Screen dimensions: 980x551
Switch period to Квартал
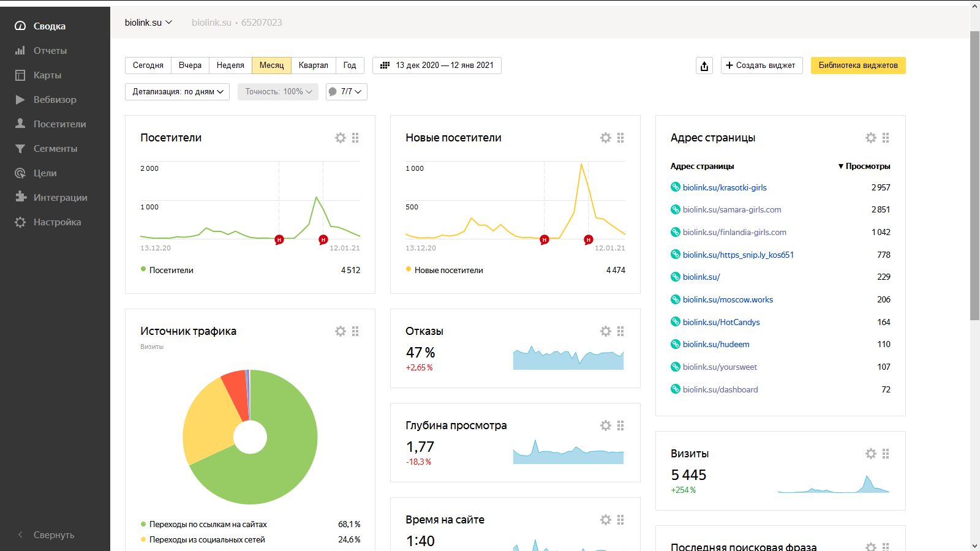[313, 66]
